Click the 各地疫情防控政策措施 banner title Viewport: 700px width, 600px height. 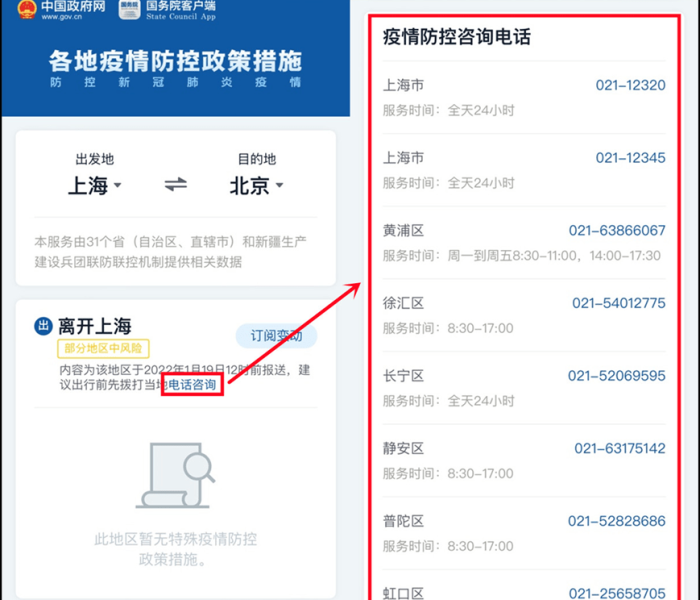click(x=175, y=60)
